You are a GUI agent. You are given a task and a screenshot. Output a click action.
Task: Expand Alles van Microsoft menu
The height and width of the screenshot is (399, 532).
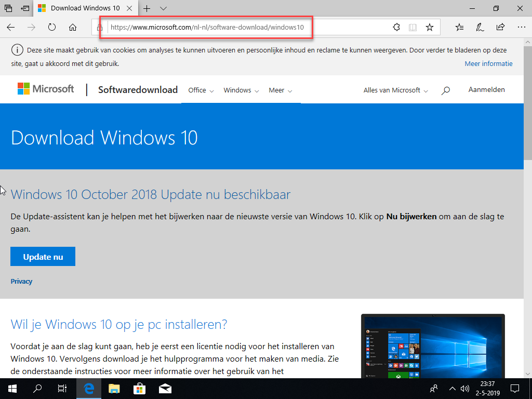pyautogui.click(x=395, y=90)
